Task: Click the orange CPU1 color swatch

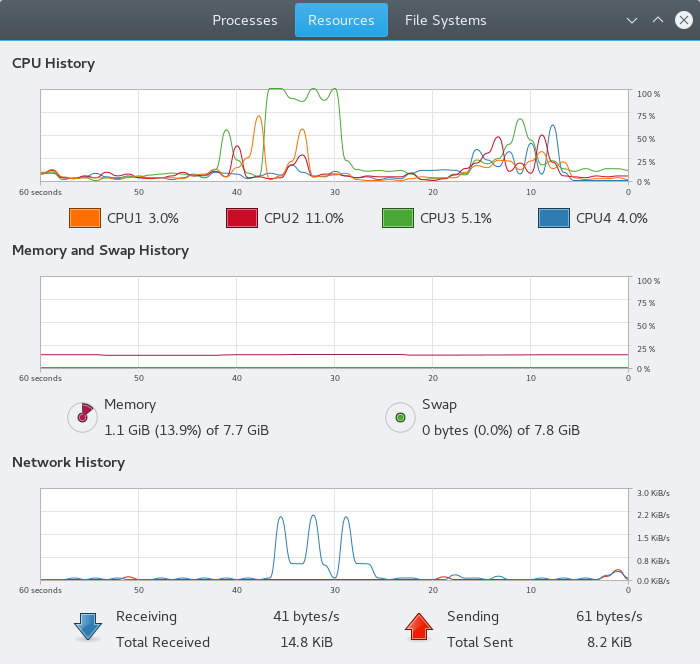Action: (x=84, y=218)
